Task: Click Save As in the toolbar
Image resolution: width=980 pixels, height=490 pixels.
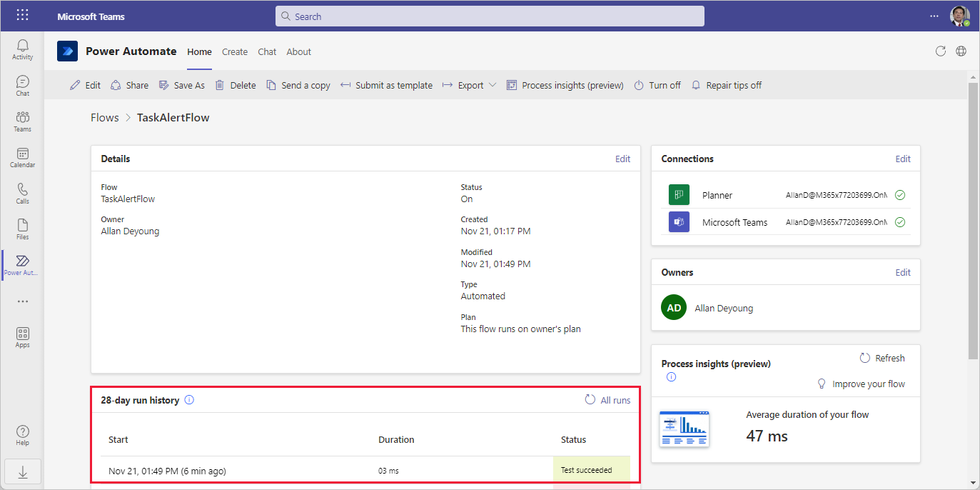Action: [181, 85]
